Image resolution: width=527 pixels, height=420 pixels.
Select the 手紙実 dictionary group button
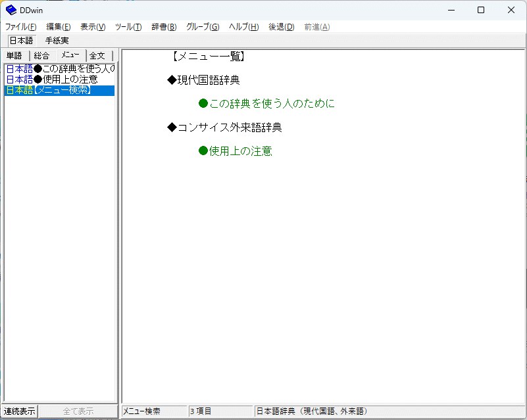click(57, 41)
